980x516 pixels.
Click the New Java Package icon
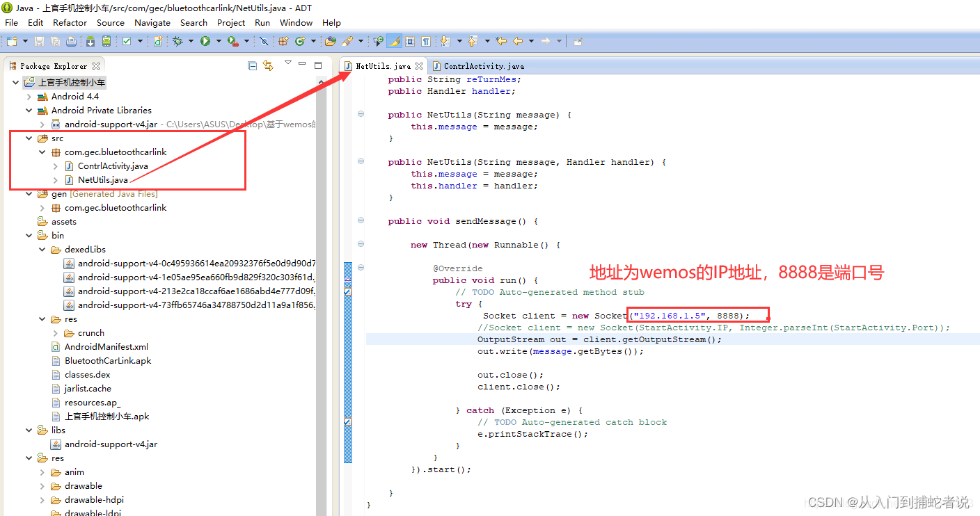[283, 41]
